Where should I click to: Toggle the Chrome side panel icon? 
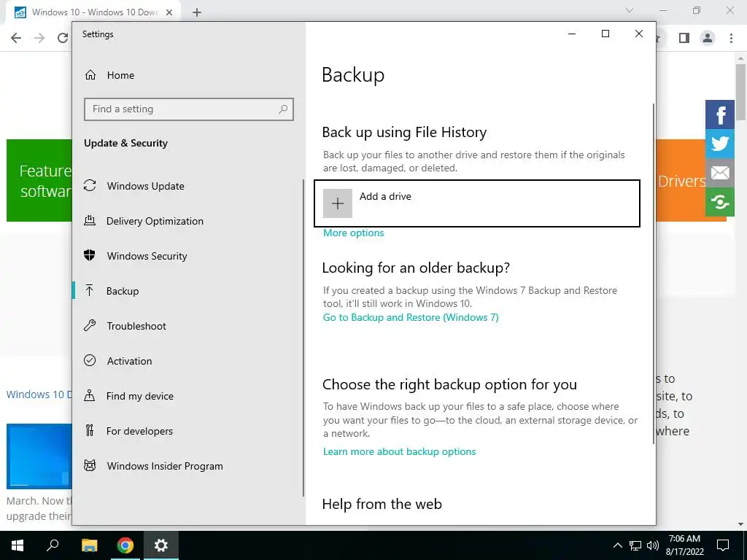[x=684, y=38]
